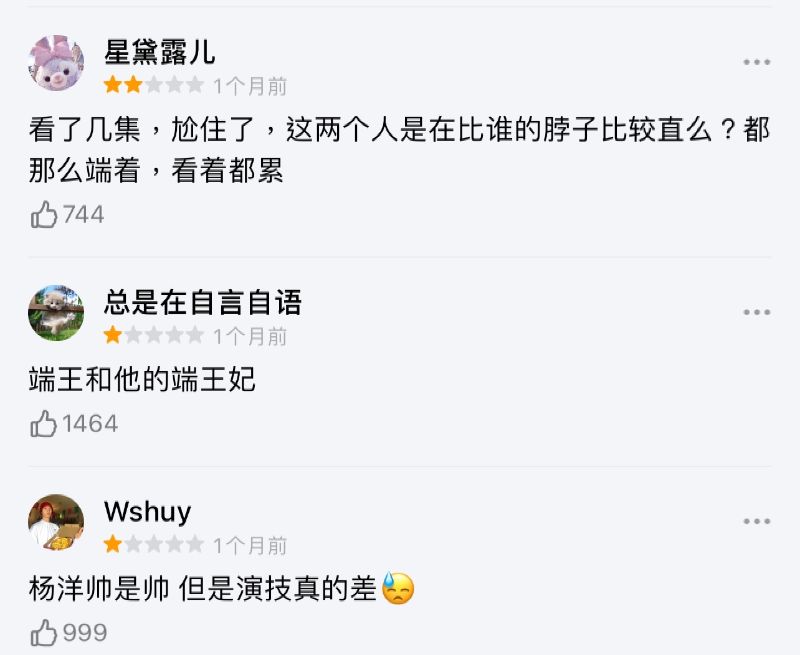Visit the Wshuy username link
Screen dimensions: 800x655
[x=147, y=512]
